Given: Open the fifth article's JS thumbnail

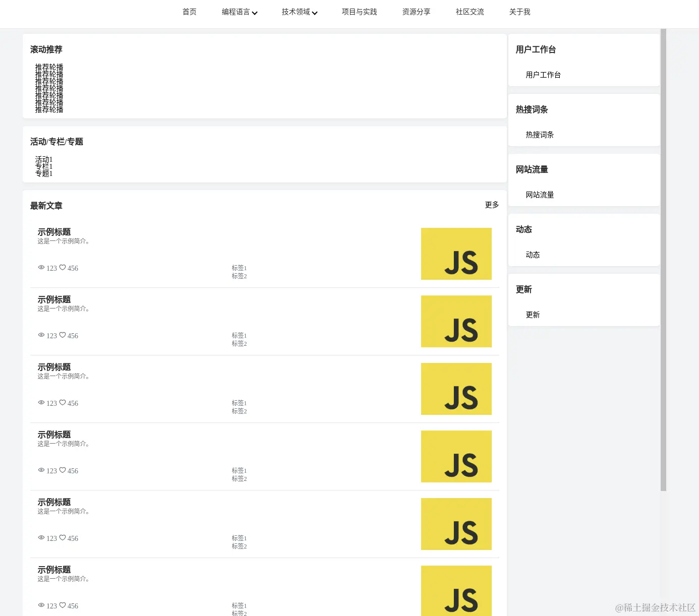Looking at the screenshot, I should 456,524.
